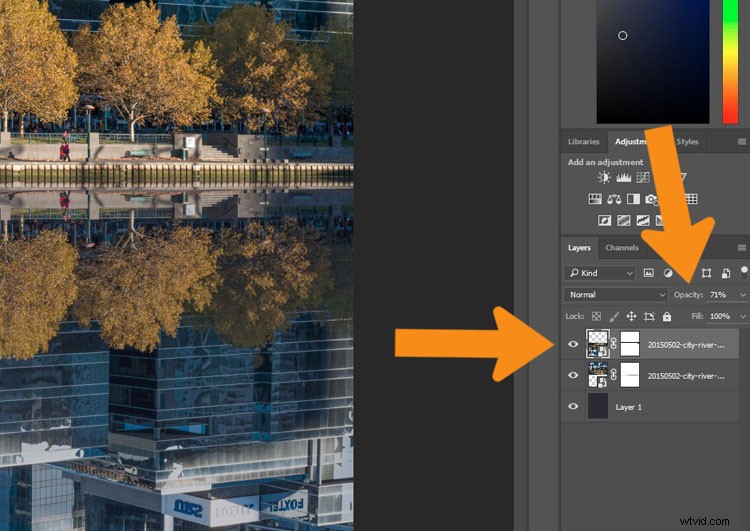The image size is (750, 531).
Task: Filter layers list by pixel layers
Action: pyautogui.click(x=649, y=273)
